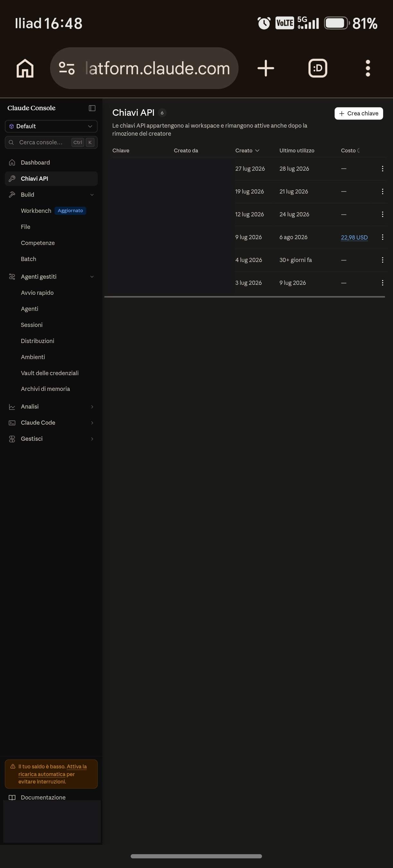The width and height of the screenshot is (393, 868).
Task: Open the 22,98 USD cost link
Action: [x=354, y=237]
